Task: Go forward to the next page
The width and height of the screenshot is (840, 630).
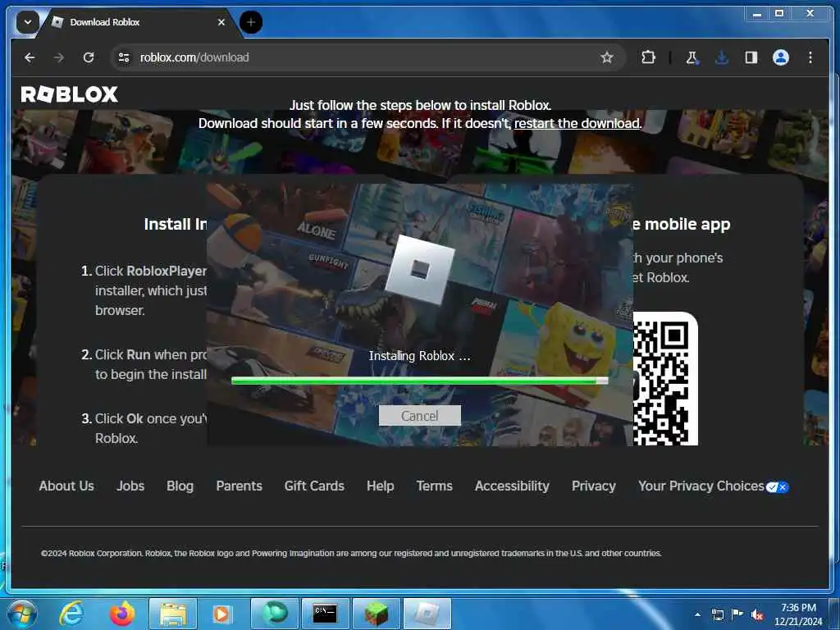Action: coord(59,57)
